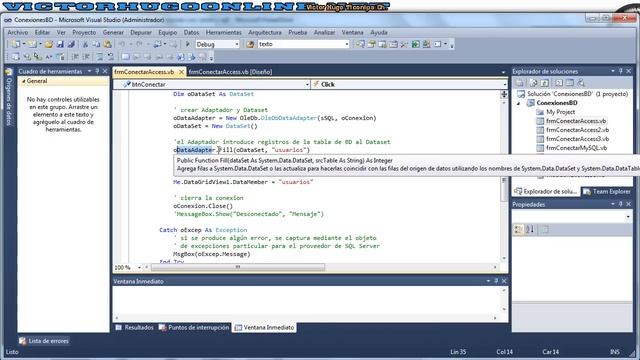Open the Lista de errores panel button
Screen dimensions: 640x360
pos(44,341)
